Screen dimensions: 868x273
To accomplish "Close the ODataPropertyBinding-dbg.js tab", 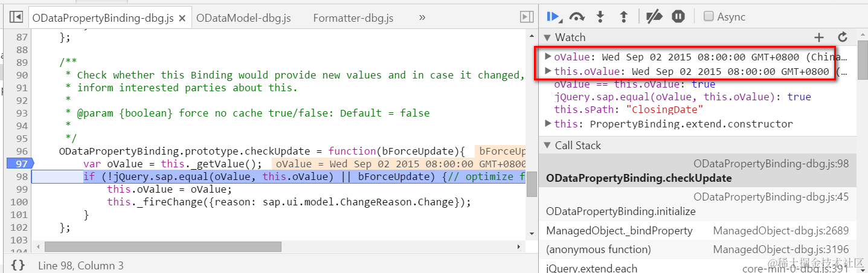I will tap(183, 18).
